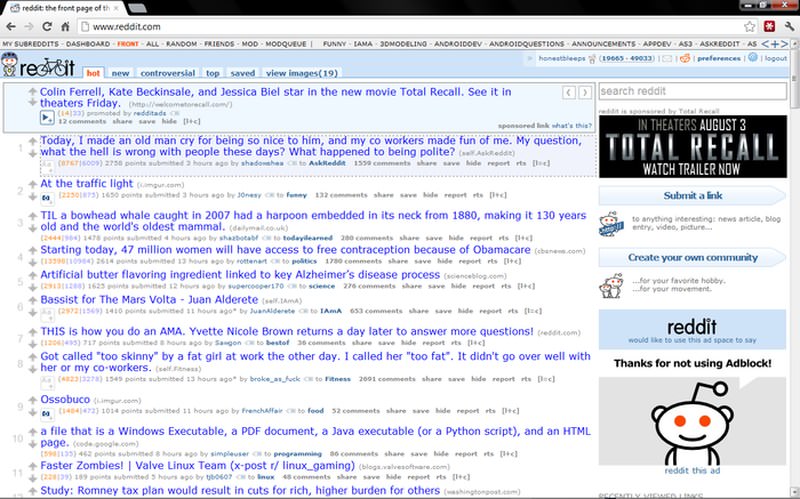Go to RANDOM subreddit in top bar

pos(181,44)
